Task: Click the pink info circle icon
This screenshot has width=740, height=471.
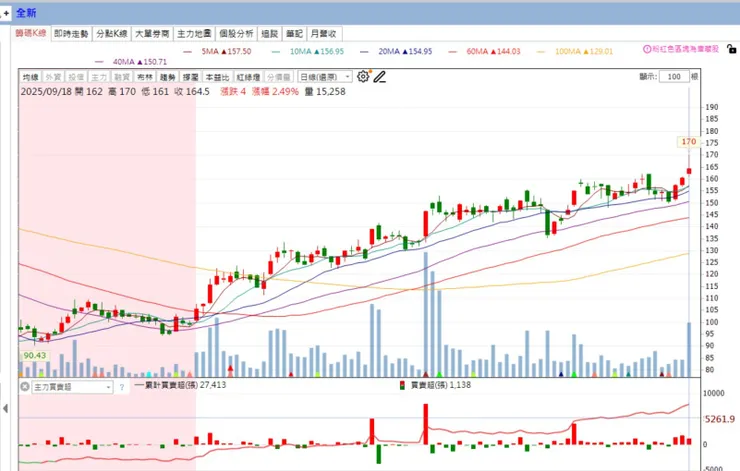Action: pos(647,49)
